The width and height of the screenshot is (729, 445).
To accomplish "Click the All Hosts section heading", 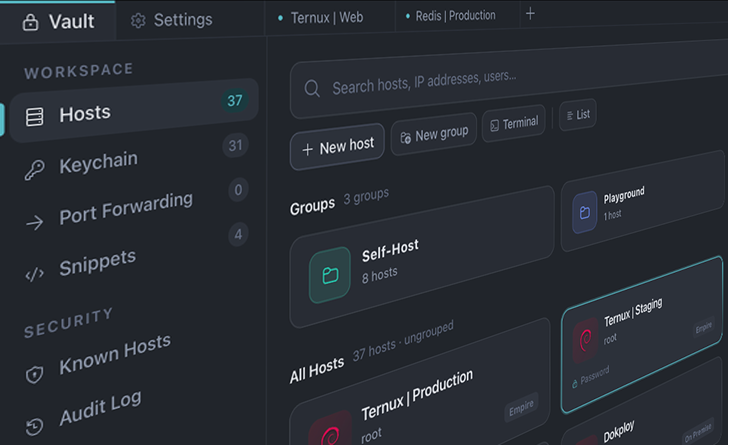I will [x=317, y=371].
